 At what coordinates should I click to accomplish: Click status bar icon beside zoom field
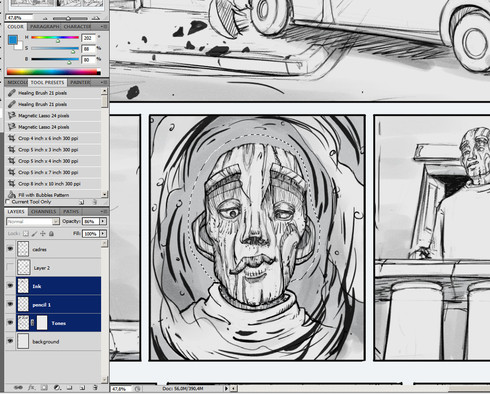tap(137, 389)
